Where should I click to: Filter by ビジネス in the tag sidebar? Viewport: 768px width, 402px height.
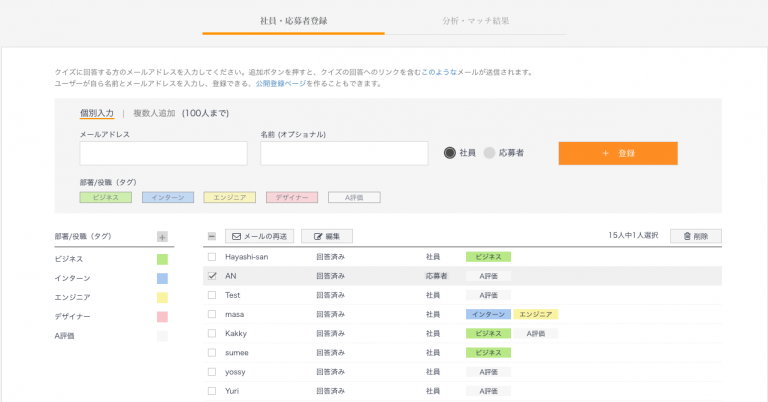69,259
